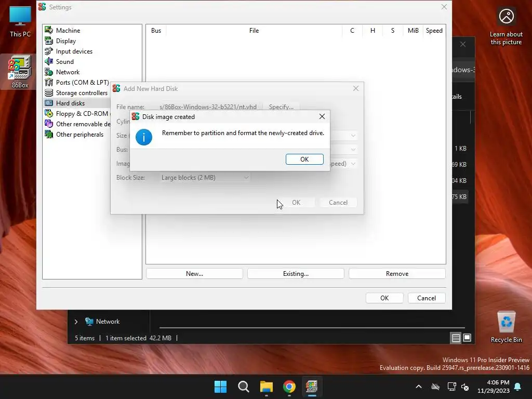The width and height of the screenshot is (532, 399).
Task: Click the network status tray icon
Action: (x=451, y=387)
